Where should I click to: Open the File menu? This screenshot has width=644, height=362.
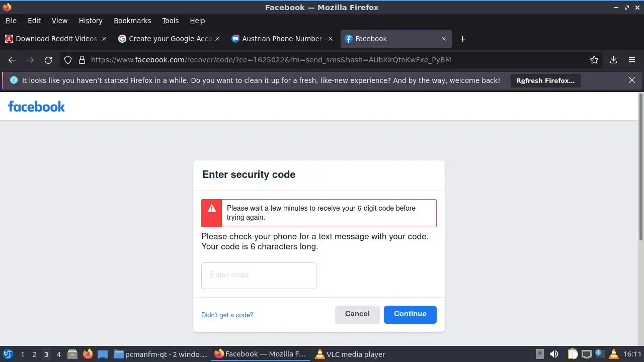coord(11,21)
